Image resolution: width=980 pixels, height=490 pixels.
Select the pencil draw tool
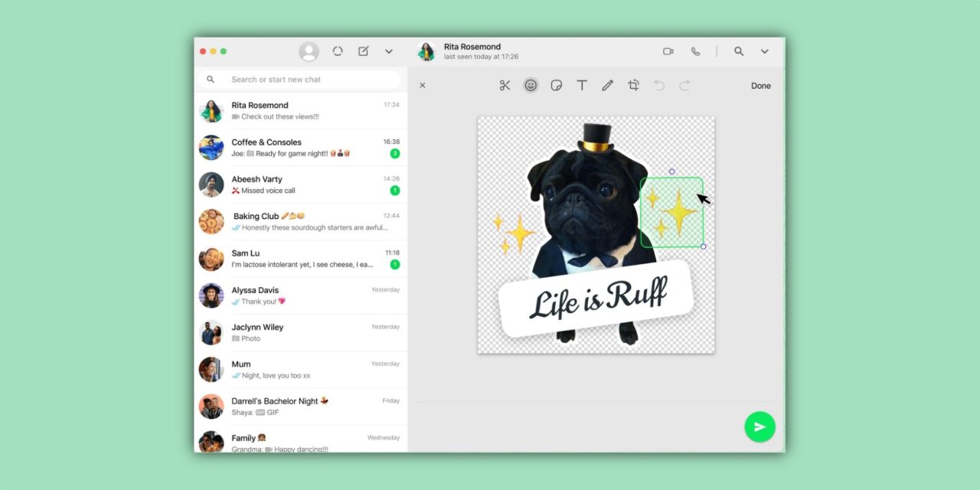point(607,86)
